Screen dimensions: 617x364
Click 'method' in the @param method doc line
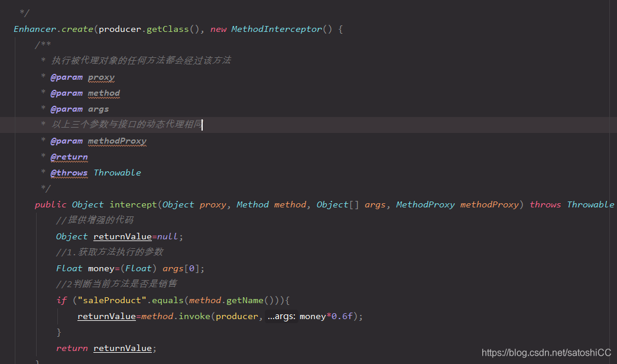[104, 93]
